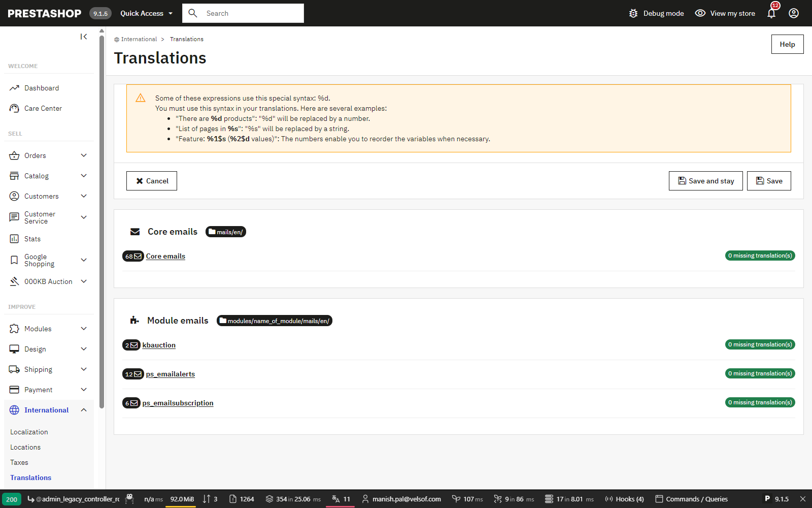This screenshot has width=812, height=508.
Task: Click the Shipping truck icon
Action: [14, 369]
